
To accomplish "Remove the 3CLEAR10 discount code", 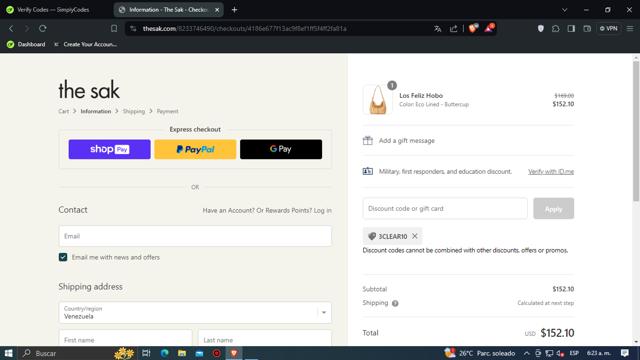I will click(415, 236).
